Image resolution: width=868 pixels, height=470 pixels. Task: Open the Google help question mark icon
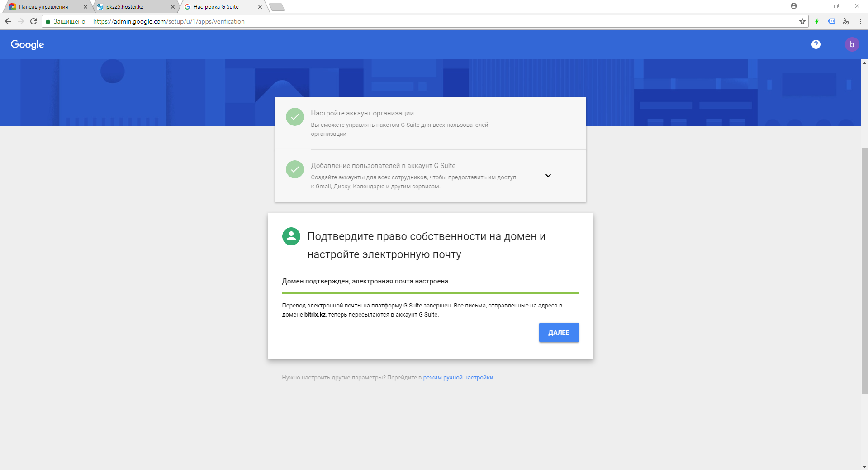coord(816,44)
